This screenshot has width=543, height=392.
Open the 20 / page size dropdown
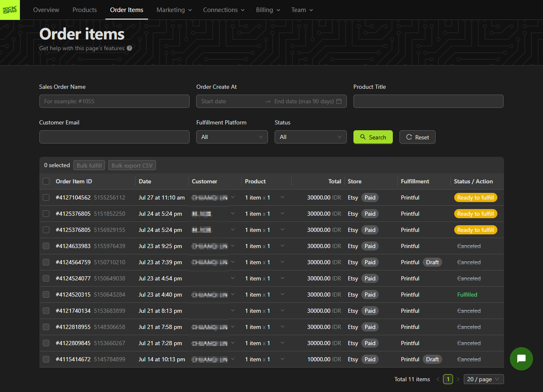[x=484, y=379]
